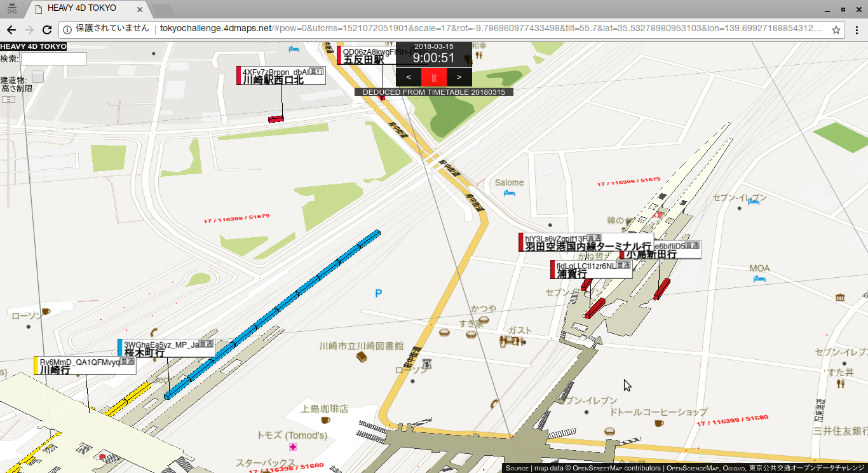The height and width of the screenshot is (473, 868).
Task: Select the 川崎行 train label
Action: click(x=85, y=366)
